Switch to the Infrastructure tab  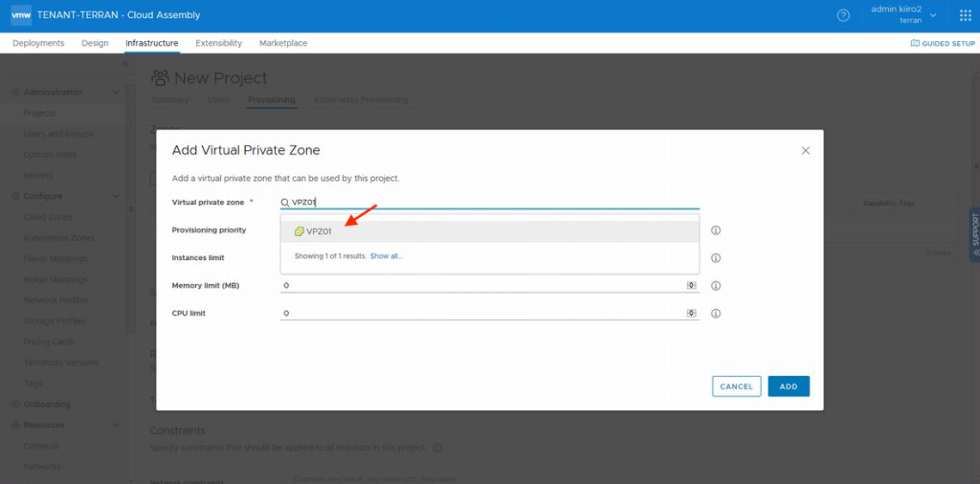click(152, 43)
